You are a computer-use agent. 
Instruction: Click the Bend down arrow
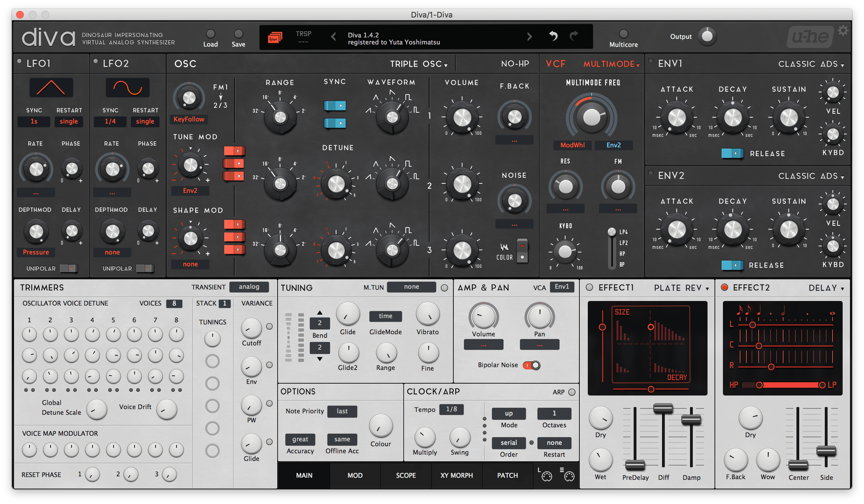320,359
